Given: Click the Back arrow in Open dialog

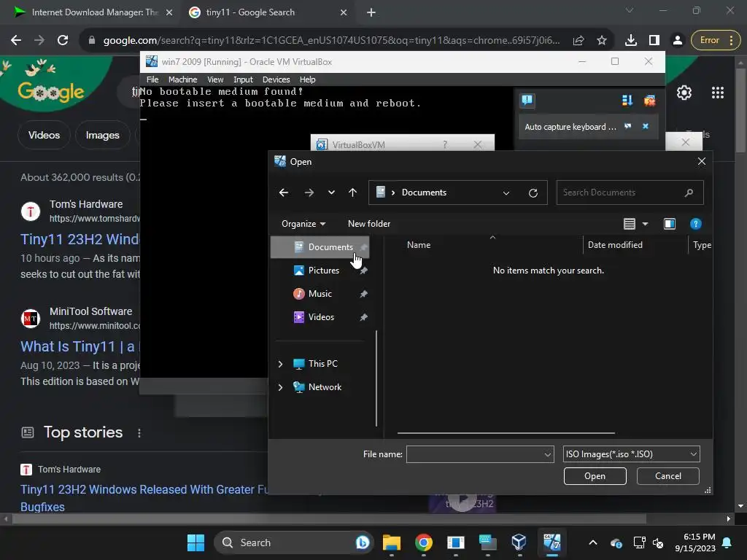Looking at the screenshot, I should pyautogui.click(x=284, y=192).
